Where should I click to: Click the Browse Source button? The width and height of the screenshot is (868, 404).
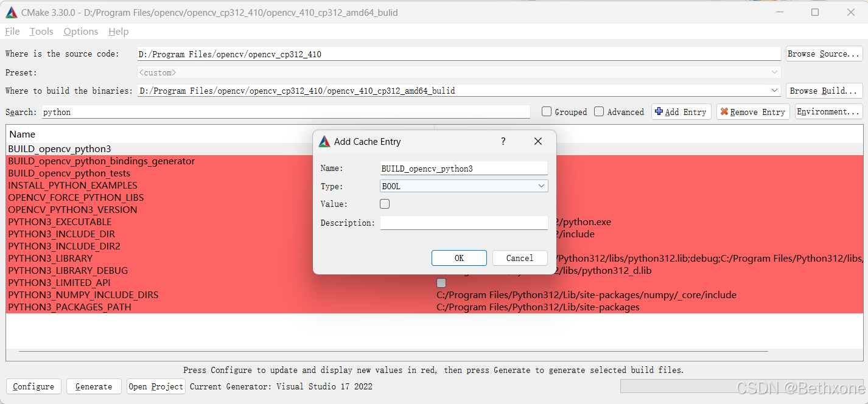pos(824,54)
